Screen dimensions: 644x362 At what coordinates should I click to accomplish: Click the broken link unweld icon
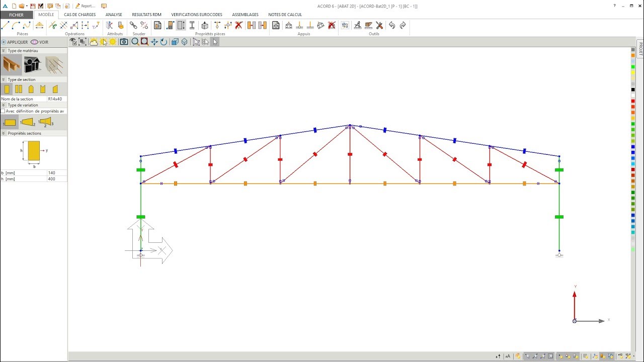(144, 25)
